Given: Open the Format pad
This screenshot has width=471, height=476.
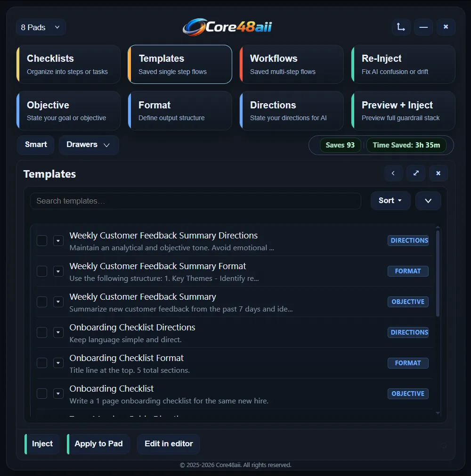Looking at the screenshot, I should pyautogui.click(x=180, y=111).
